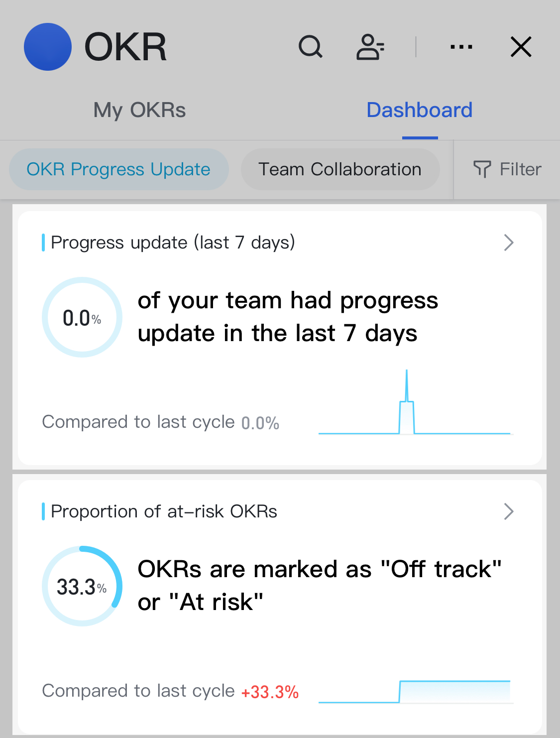The width and height of the screenshot is (560, 738).
Task: Toggle the OKR Progress Update filter pill
Action: [118, 169]
